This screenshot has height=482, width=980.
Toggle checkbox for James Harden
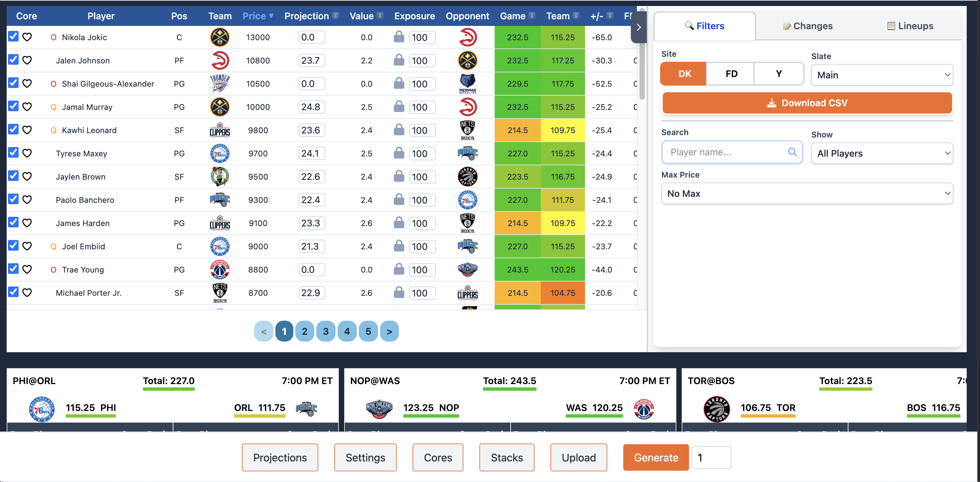(x=13, y=222)
